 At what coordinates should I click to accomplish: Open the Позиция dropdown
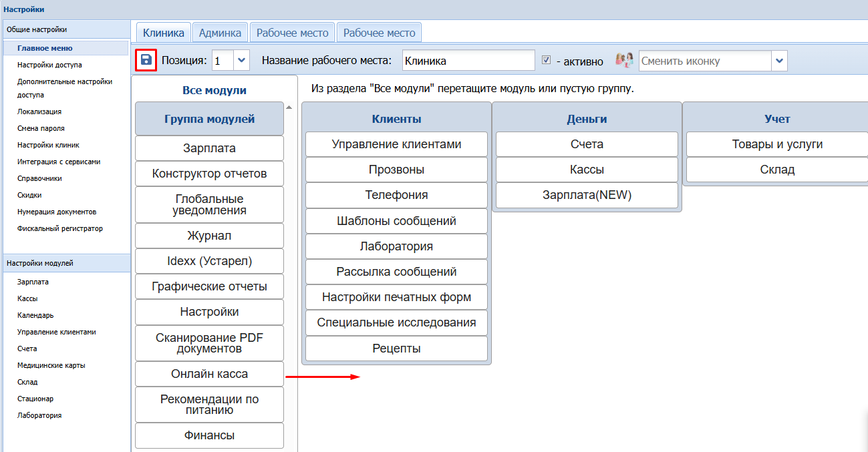(242, 60)
